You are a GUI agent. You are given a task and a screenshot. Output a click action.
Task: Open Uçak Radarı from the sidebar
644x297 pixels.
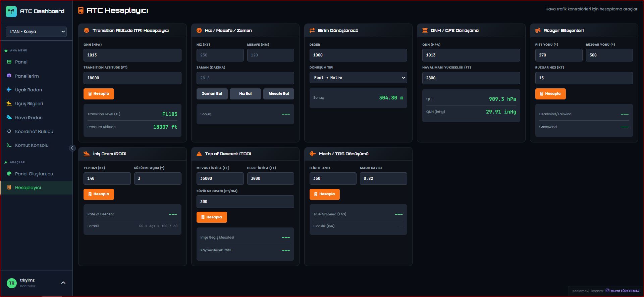pyautogui.click(x=36, y=90)
